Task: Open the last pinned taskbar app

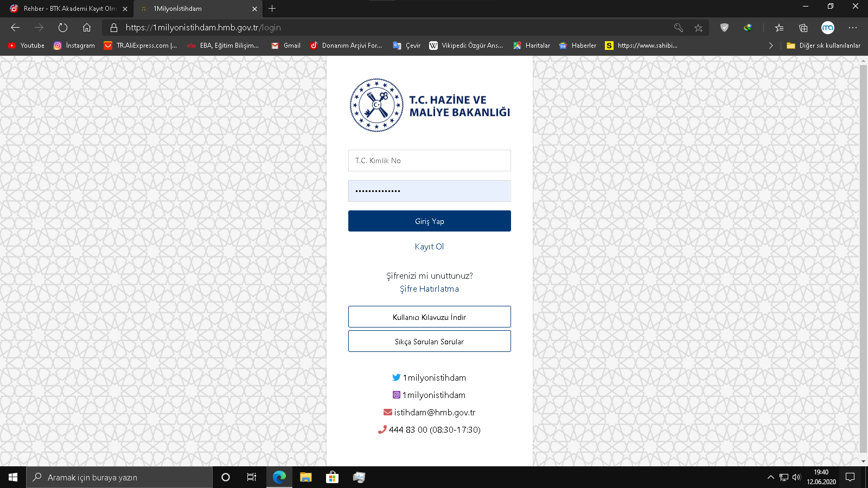Action: point(359,477)
